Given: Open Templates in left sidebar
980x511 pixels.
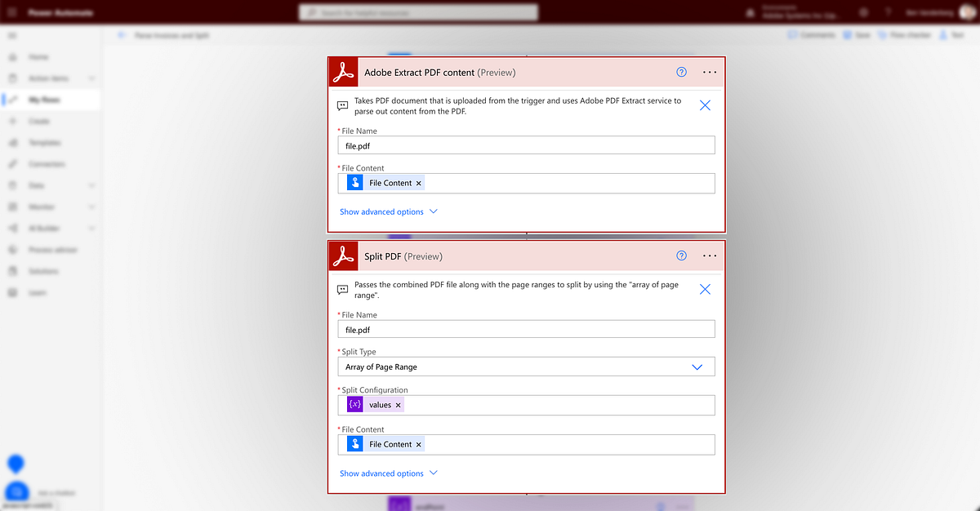Looking at the screenshot, I should coord(45,143).
